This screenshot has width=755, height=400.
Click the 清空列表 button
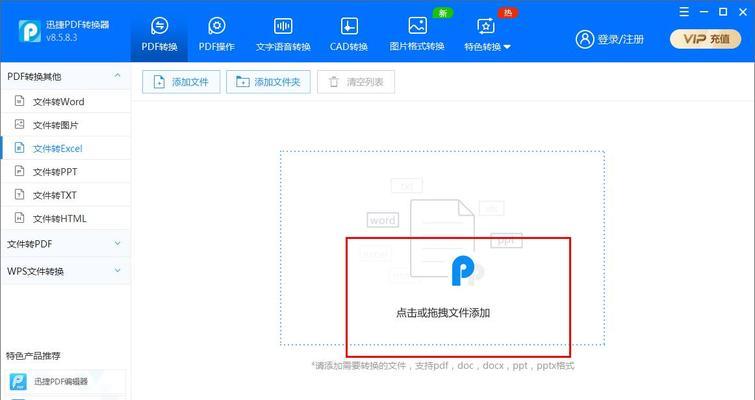(356, 82)
